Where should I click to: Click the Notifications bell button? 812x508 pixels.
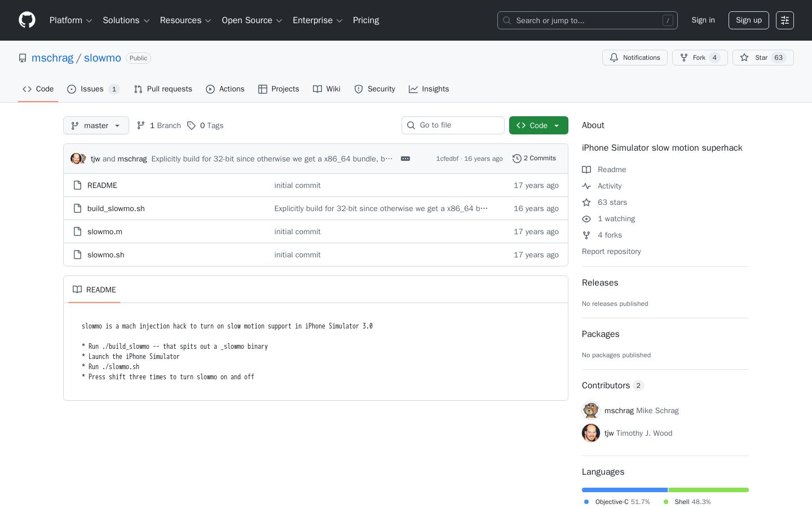635,58
